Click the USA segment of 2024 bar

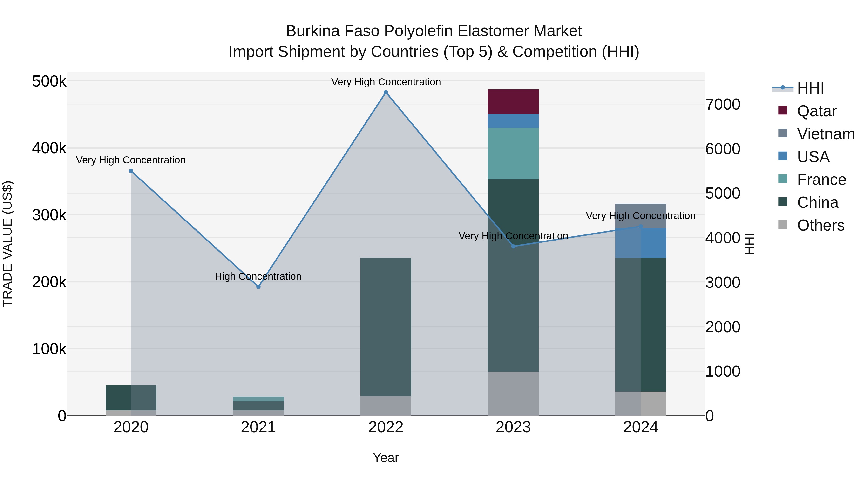pyautogui.click(x=641, y=243)
